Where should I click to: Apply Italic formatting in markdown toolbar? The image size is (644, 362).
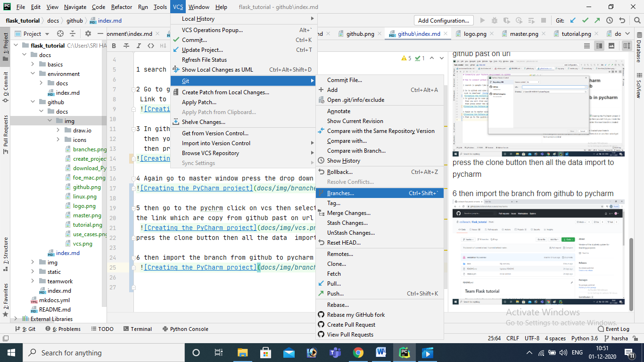pyautogui.click(x=139, y=46)
